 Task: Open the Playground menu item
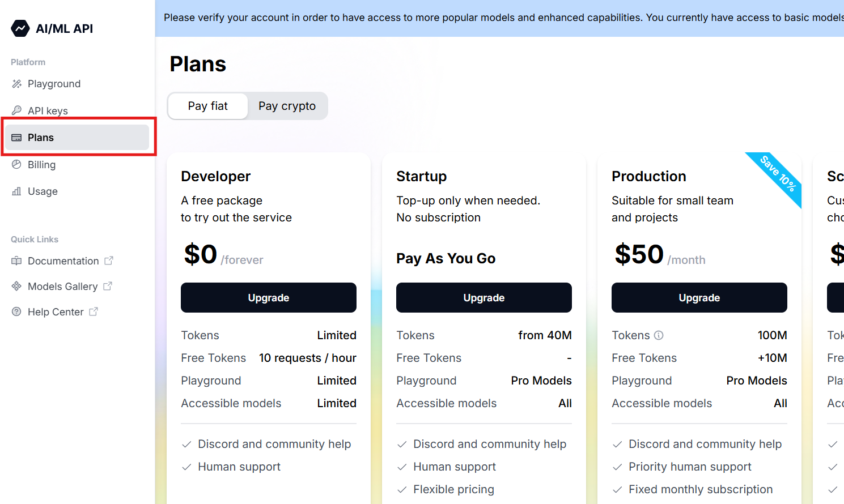54,84
